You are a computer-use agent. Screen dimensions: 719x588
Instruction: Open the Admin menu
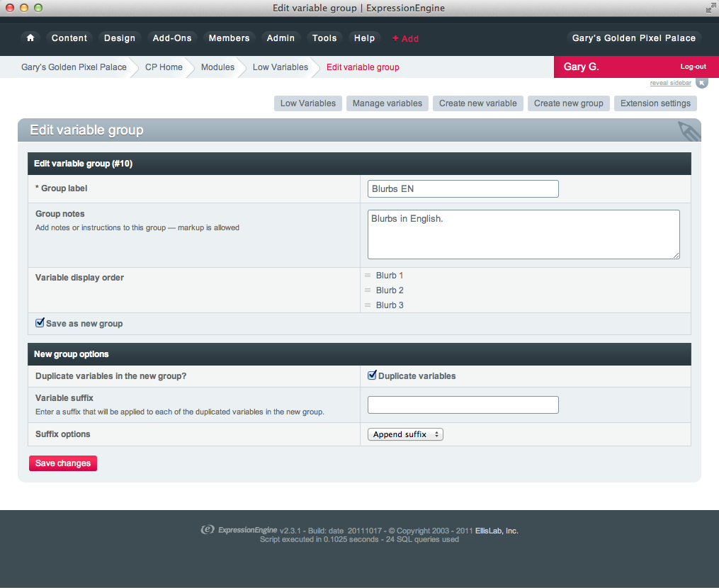click(x=281, y=38)
